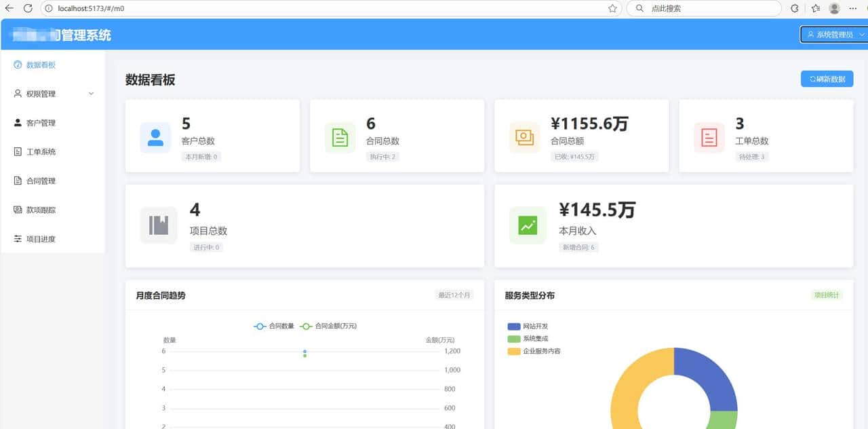Open the 合同管理 module icon

click(x=16, y=181)
